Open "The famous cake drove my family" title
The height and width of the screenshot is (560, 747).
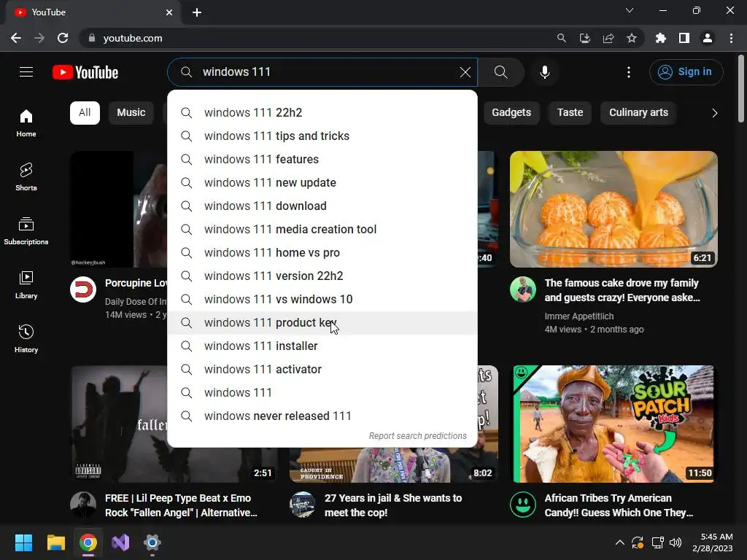click(622, 290)
